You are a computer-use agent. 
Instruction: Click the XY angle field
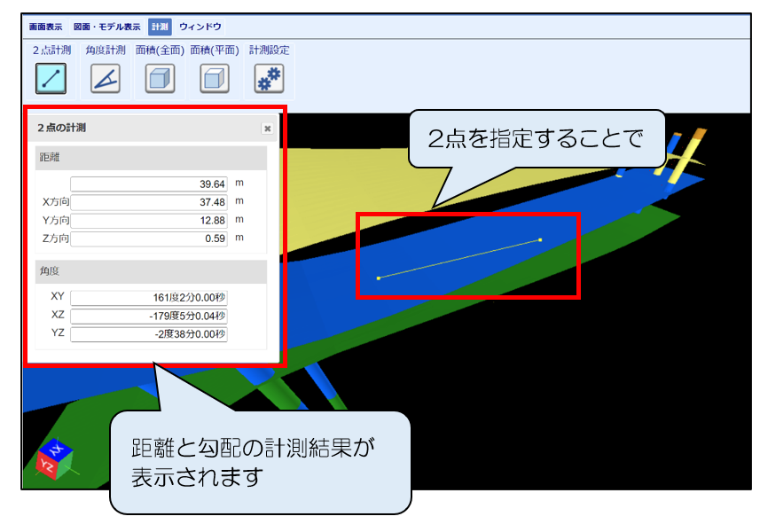pyautogui.click(x=149, y=297)
